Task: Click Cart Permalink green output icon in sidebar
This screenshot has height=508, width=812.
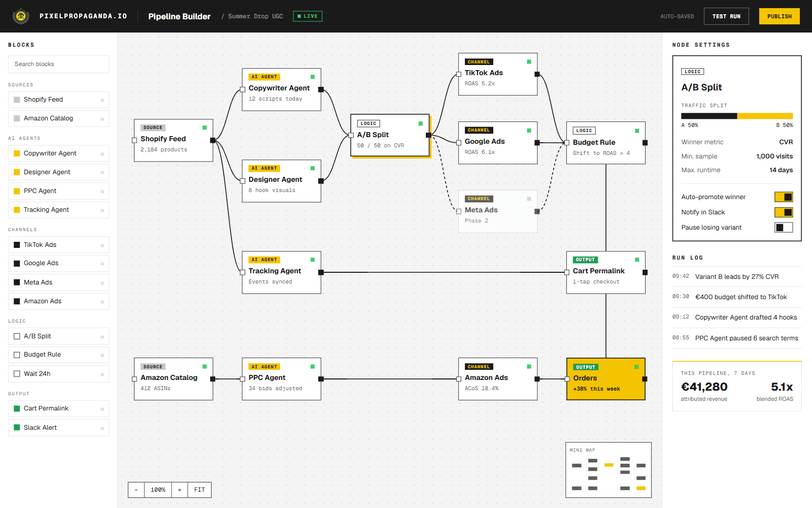Action: pyautogui.click(x=17, y=408)
